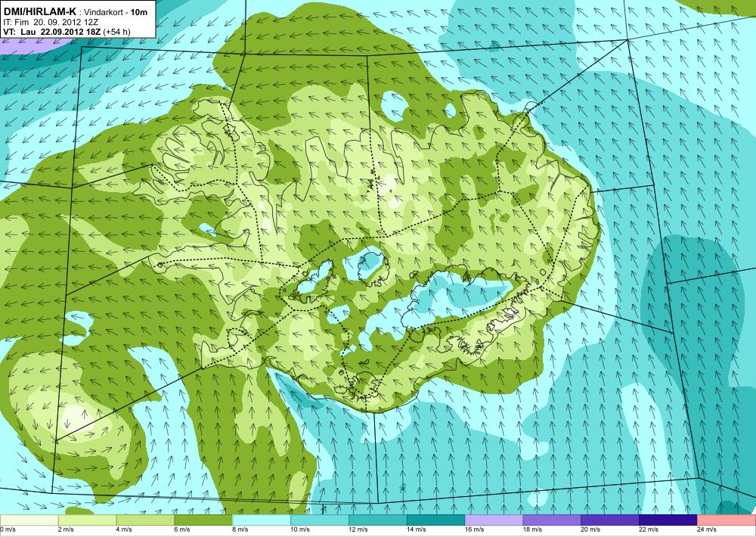Click the DMI/HIRLAM-K title text

point(40,13)
